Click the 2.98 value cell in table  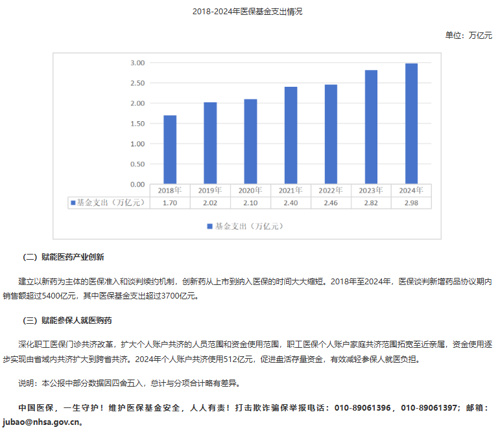tap(411, 203)
